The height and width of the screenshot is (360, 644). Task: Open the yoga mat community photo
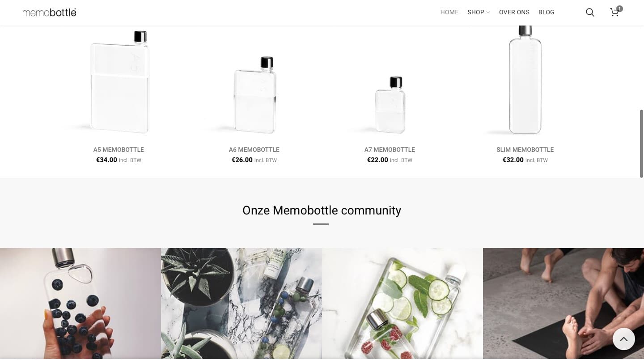point(563,304)
